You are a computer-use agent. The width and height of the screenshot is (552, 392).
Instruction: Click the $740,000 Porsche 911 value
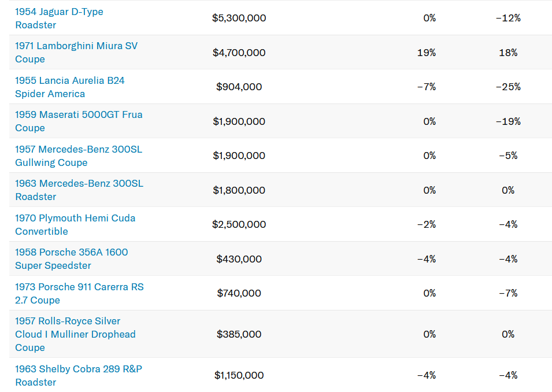239,293
